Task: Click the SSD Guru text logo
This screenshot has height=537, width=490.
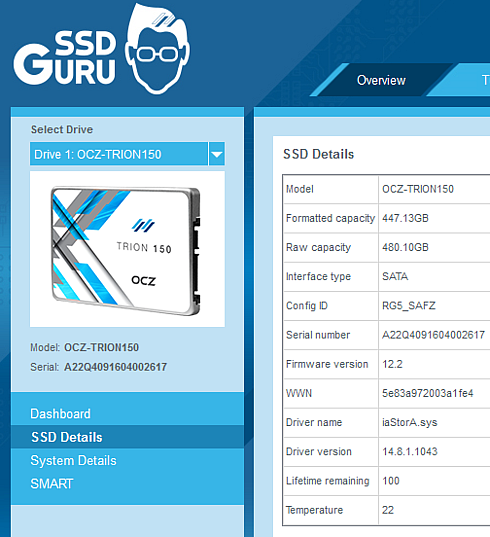Action: [x=65, y=58]
